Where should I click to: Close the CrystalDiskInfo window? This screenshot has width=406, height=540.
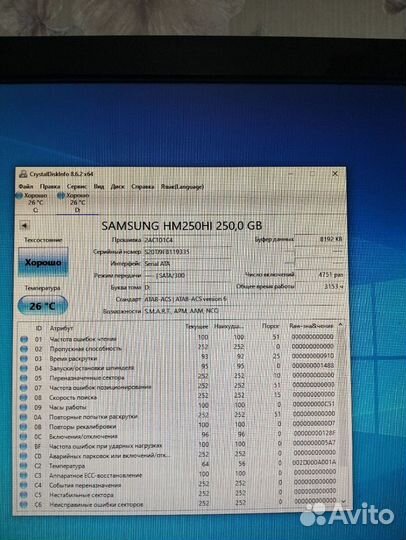click(335, 174)
